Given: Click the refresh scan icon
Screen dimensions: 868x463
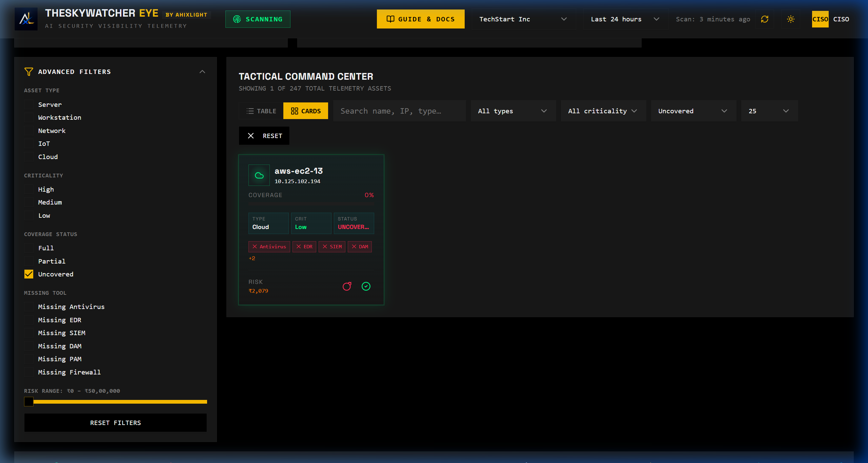Looking at the screenshot, I should pyautogui.click(x=765, y=19).
